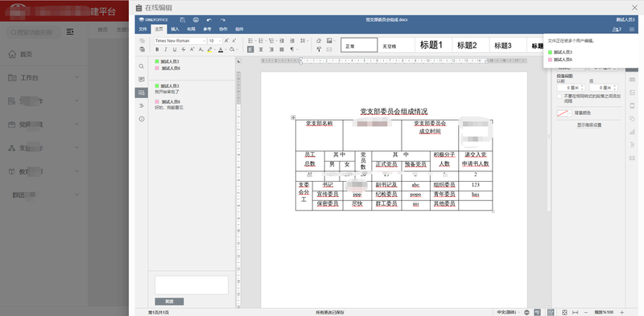Switch to the 插入 ribbon tab

tap(175, 29)
